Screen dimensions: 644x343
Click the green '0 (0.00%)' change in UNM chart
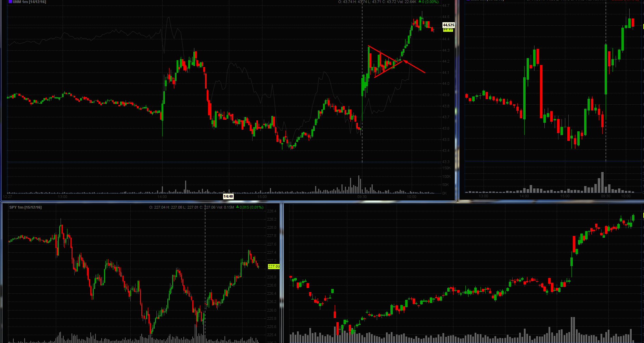tap(430, 2)
